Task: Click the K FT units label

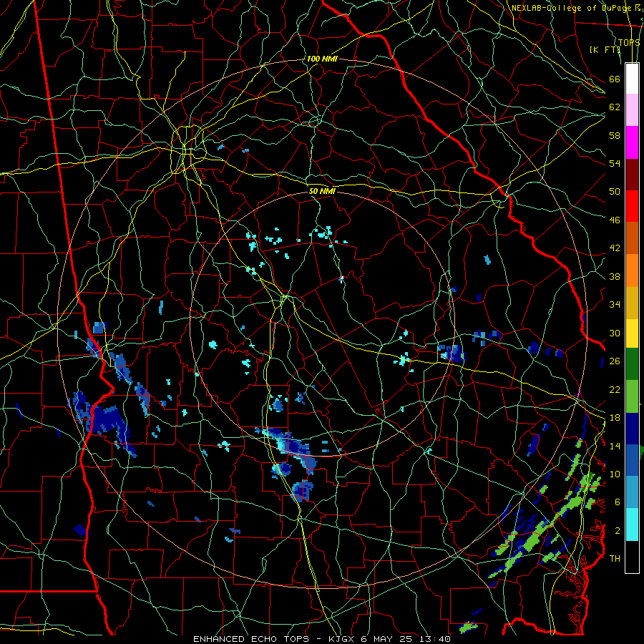Action: 605,49
